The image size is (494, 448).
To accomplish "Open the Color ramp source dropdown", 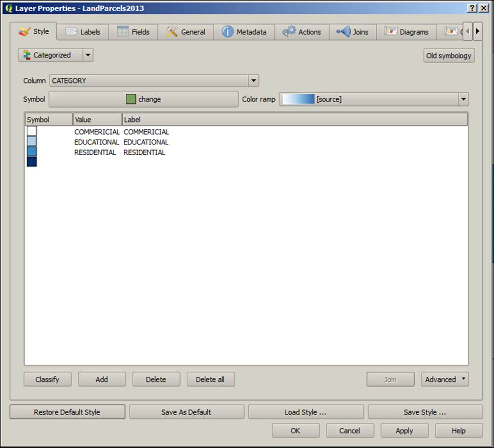I will pos(463,99).
